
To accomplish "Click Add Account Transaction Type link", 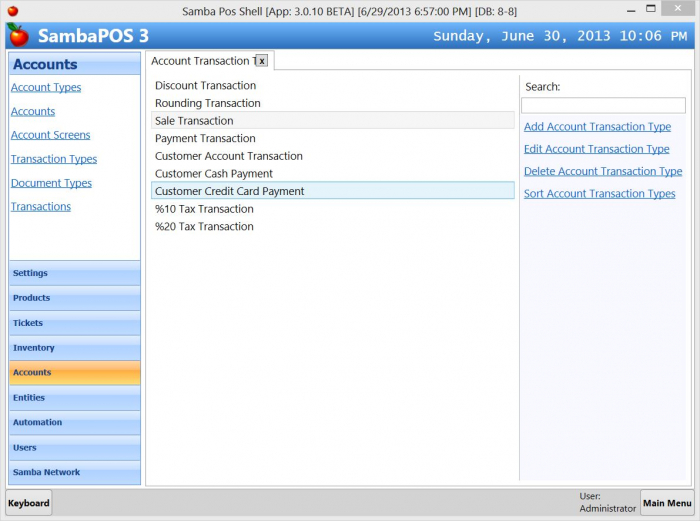I will coord(597,127).
